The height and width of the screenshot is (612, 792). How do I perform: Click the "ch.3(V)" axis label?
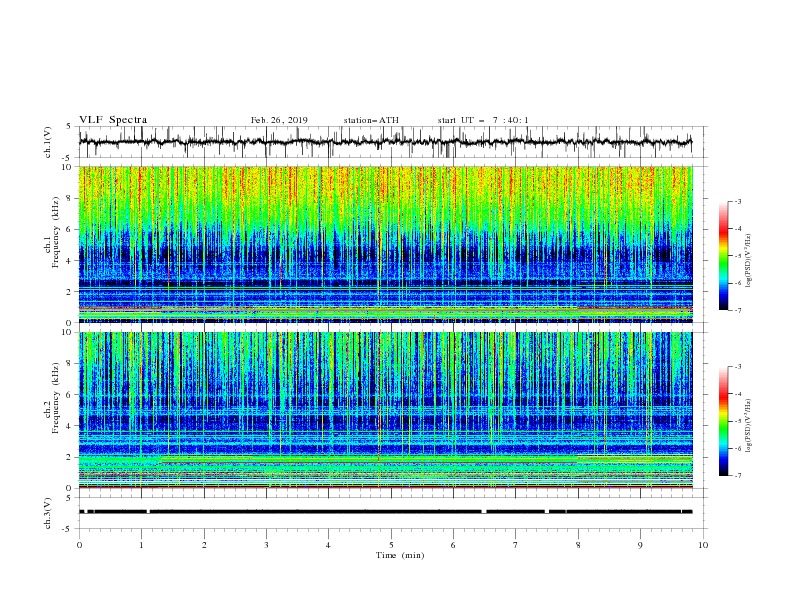pos(48,513)
